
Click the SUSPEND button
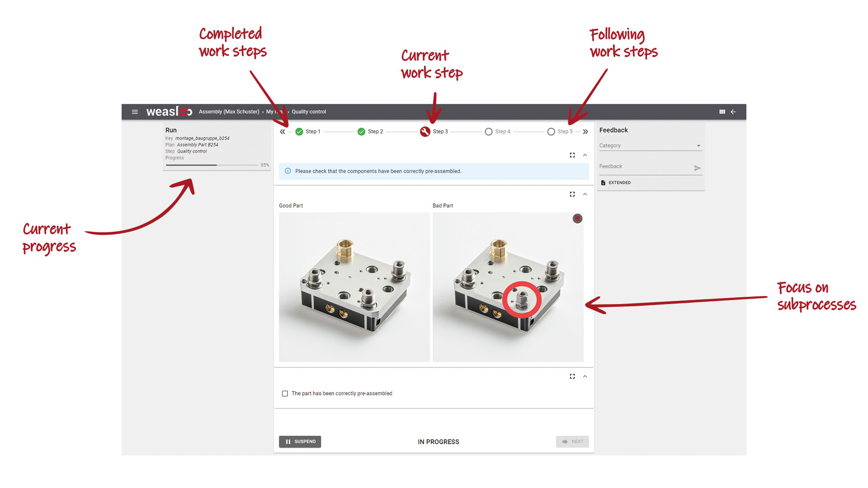[x=300, y=441]
